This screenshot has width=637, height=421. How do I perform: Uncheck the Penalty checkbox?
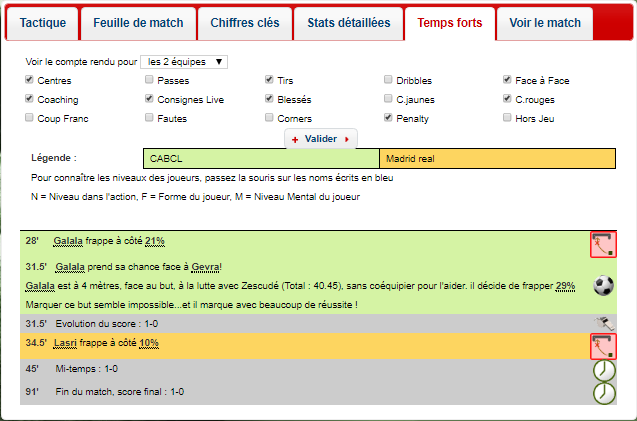388,117
